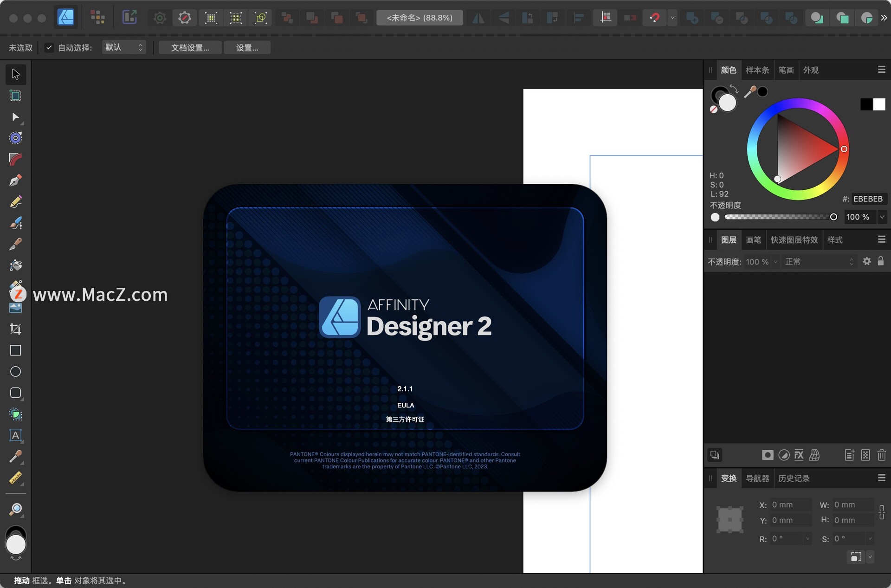The height and width of the screenshot is (588, 891).
Task: Select the Vector Crop tool
Action: point(15,330)
